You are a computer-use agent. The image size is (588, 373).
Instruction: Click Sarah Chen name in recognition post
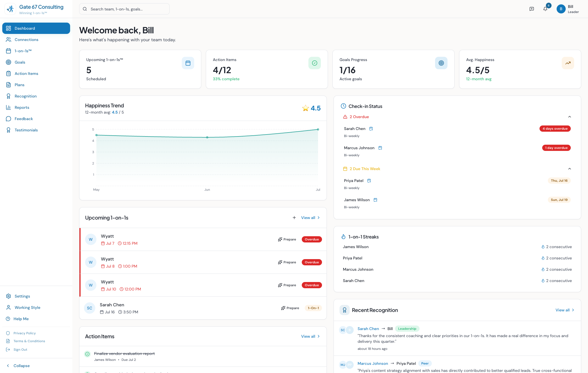pyautogui.click(x=368, y=329)
